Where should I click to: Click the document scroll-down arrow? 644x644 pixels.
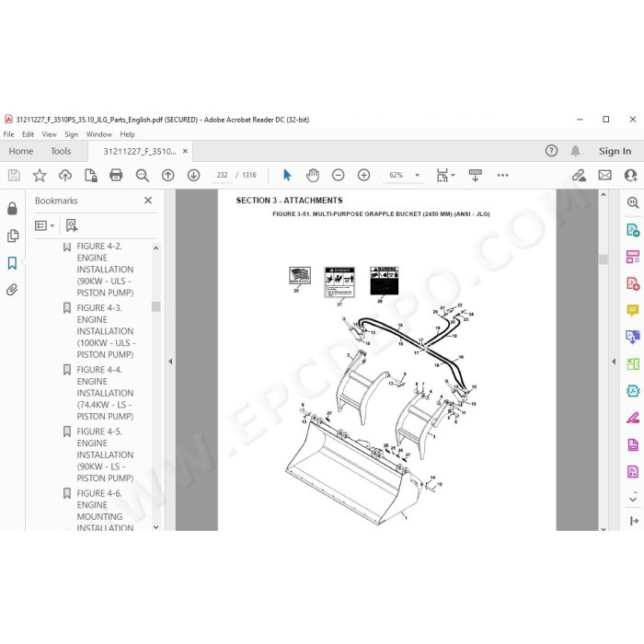[604, 529]
